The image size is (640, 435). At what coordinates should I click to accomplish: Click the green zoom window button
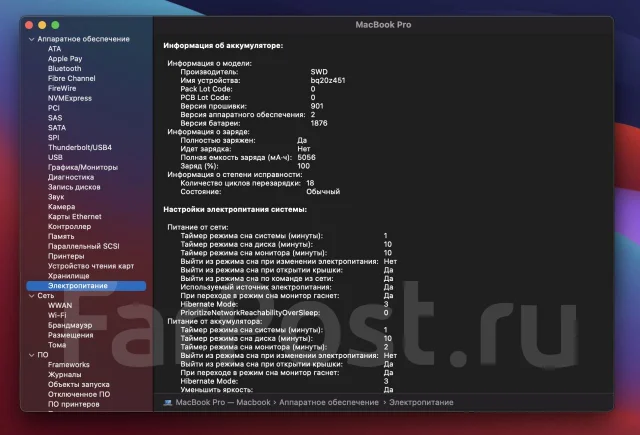pos(55,25)
